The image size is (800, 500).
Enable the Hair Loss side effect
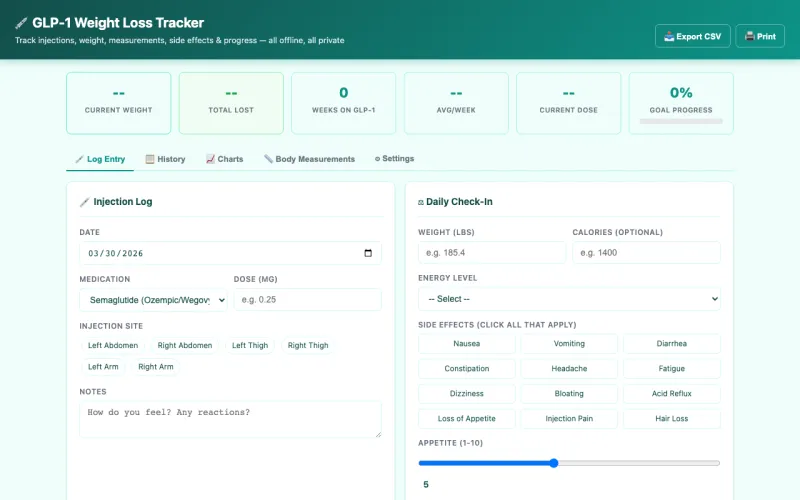(x=671, y=419)
